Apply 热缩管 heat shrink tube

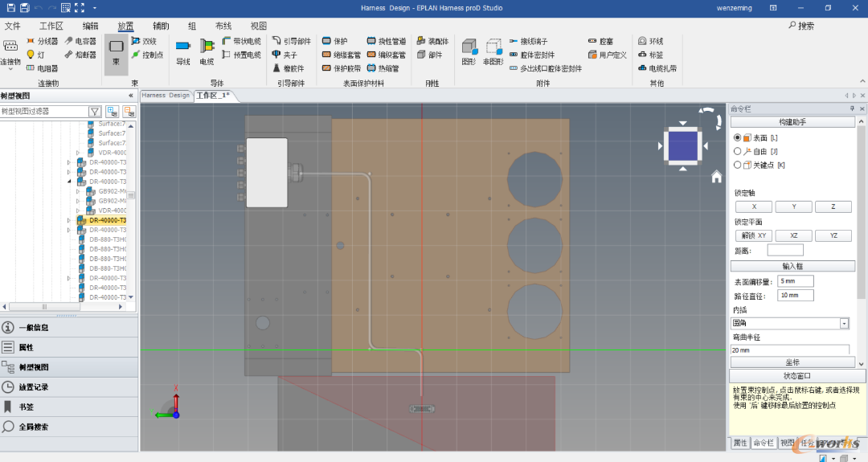[x=383, y=68]
